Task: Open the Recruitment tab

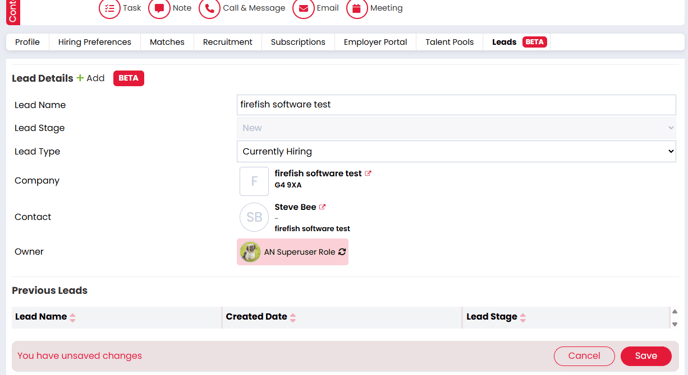Action: point(227,42)
